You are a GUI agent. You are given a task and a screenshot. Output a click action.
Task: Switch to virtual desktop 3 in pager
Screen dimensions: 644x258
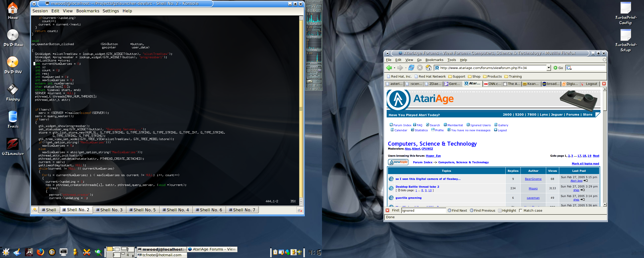(x=113, y=255)
